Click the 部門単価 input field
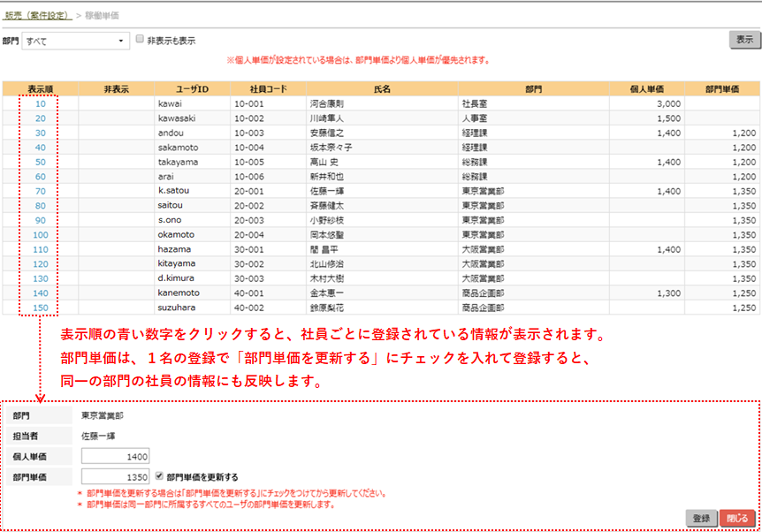762x532 pixels. point(115,476)
